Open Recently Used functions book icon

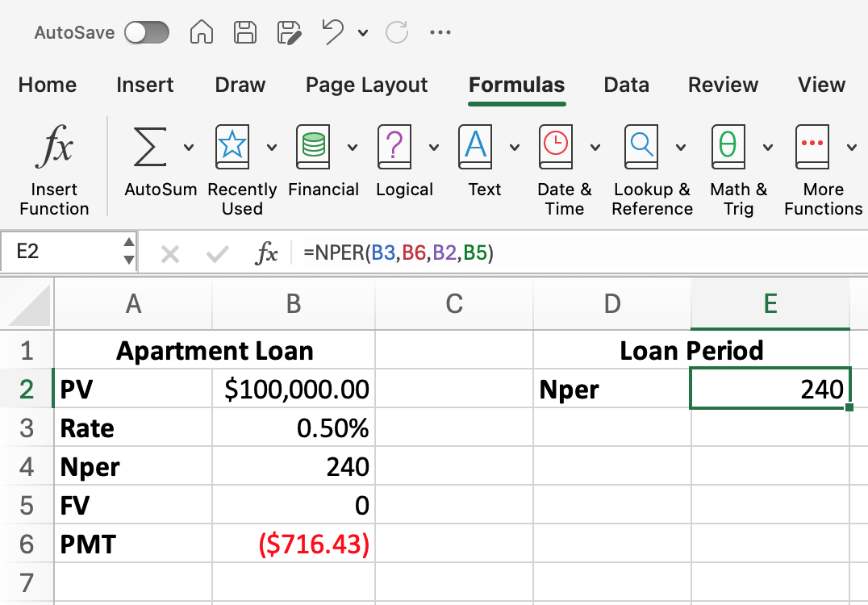click(232, 147)
